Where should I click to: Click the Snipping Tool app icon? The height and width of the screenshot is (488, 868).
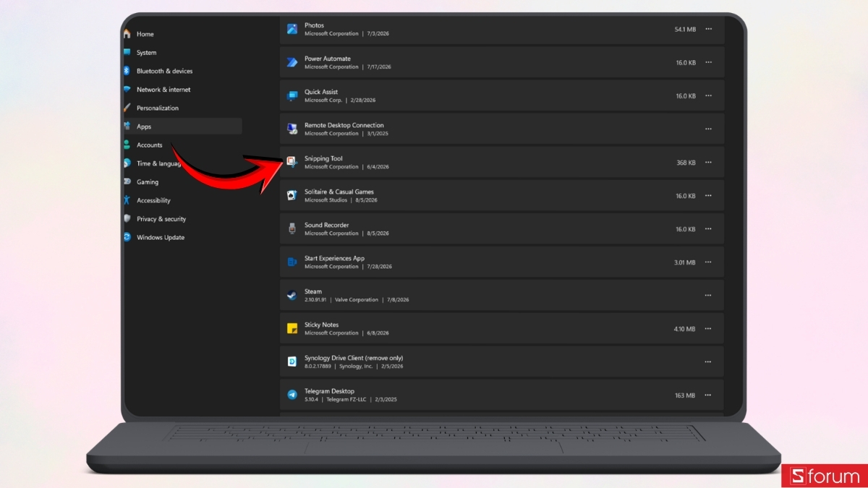[x=292, y=162]
